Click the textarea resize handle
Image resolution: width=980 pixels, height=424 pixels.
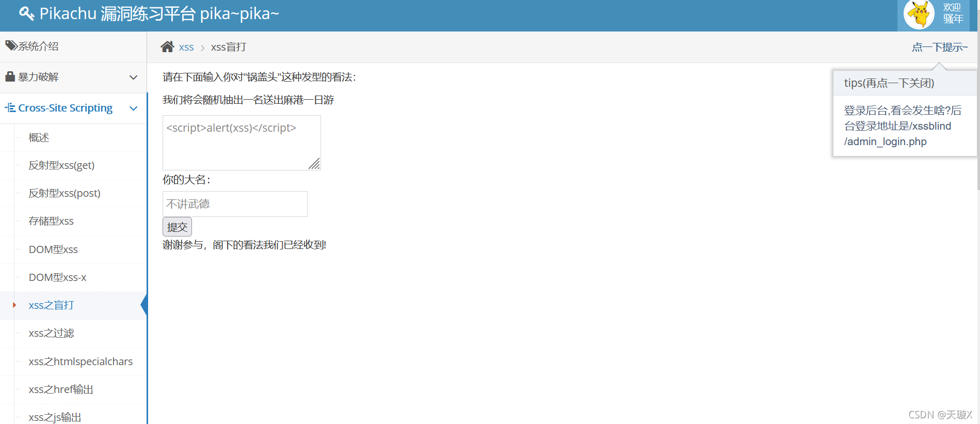pos(314,164)
